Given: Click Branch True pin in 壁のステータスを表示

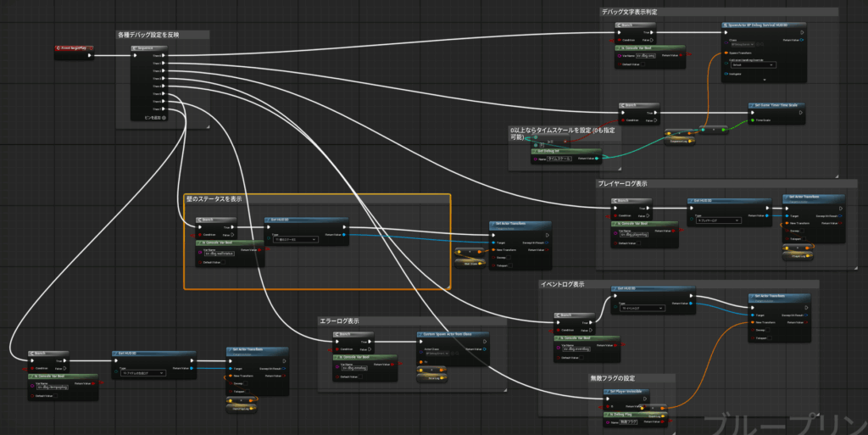Looking at the screenshot, I should click(232, 227).
